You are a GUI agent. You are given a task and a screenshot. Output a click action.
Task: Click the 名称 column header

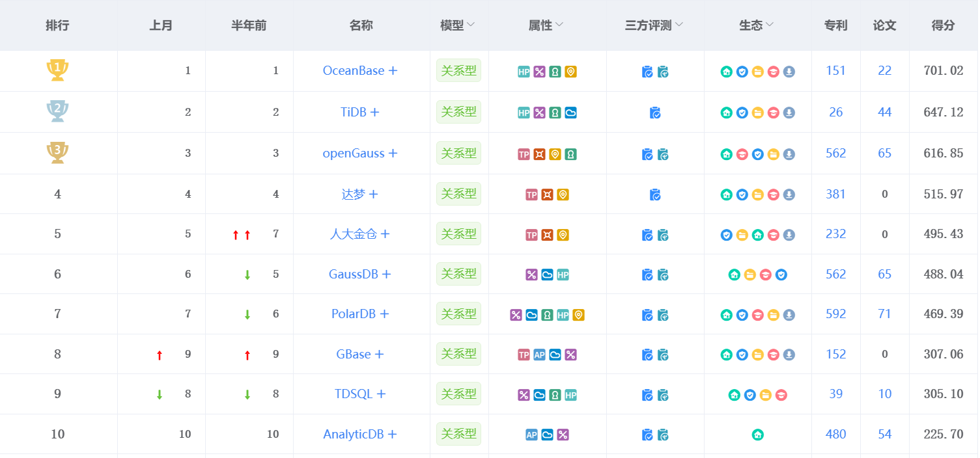[x=361, y=25]
